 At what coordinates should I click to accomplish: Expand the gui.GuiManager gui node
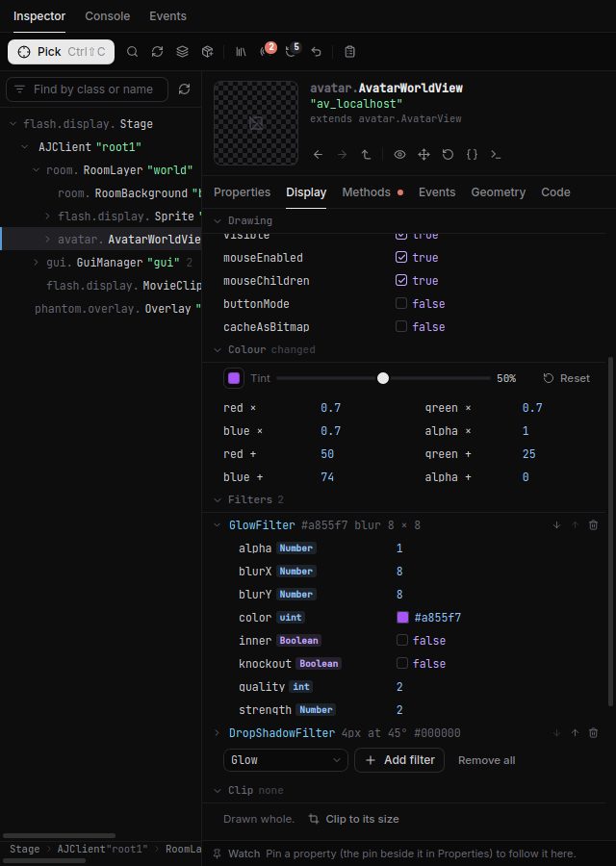[37, 263]
